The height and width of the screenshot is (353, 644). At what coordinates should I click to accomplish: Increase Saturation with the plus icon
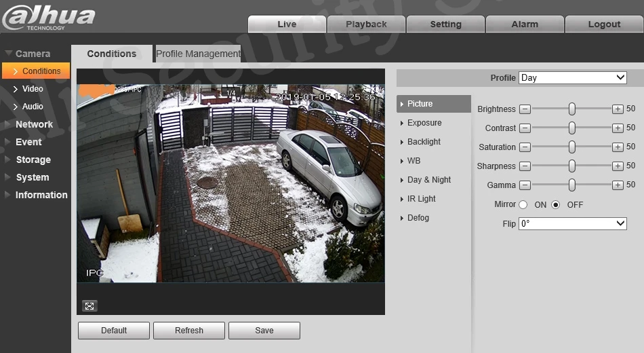(x=618, y=147)
